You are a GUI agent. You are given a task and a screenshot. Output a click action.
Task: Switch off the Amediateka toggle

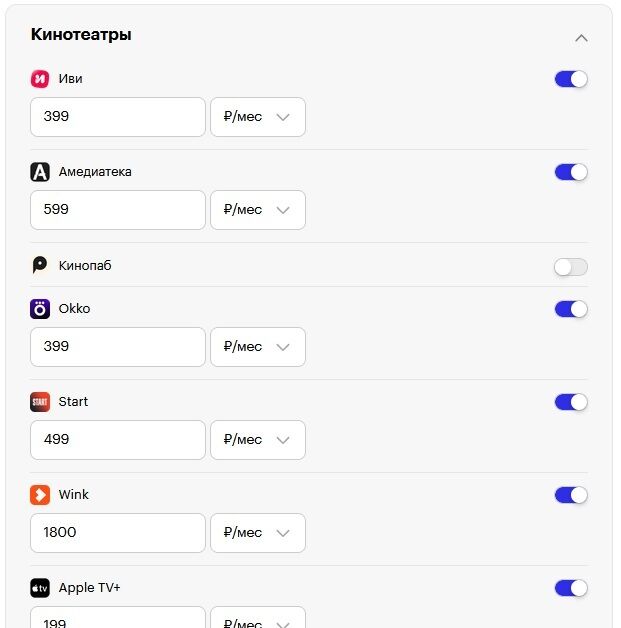tap(571, 172)
